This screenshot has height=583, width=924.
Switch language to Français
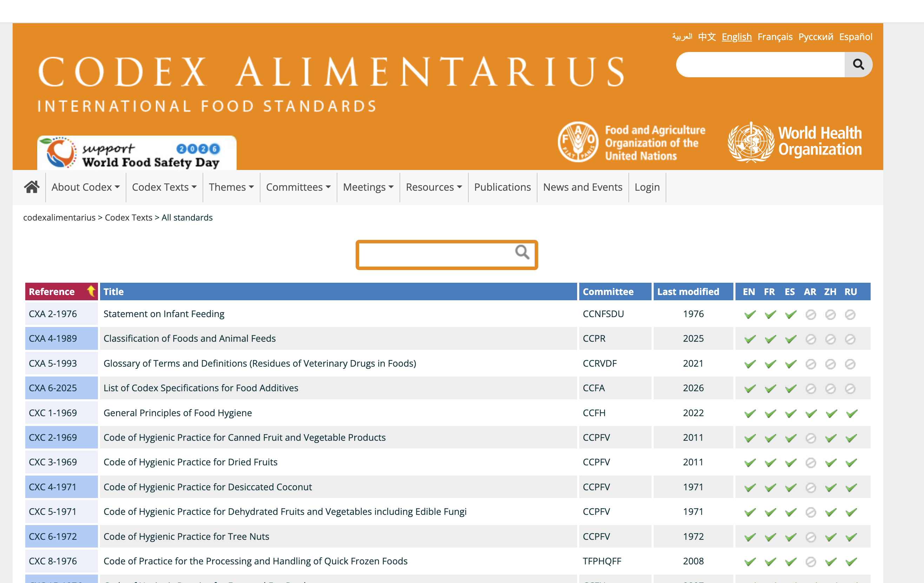click(775, 37)
